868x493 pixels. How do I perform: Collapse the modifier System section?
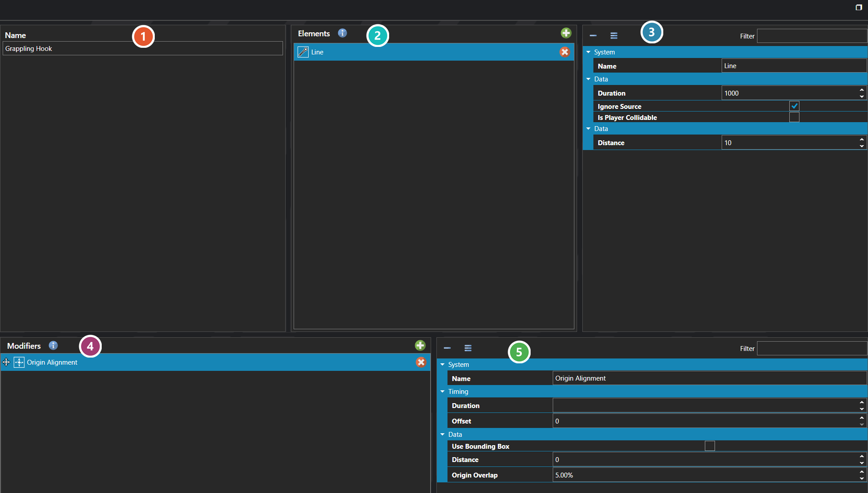coord(443,365)
